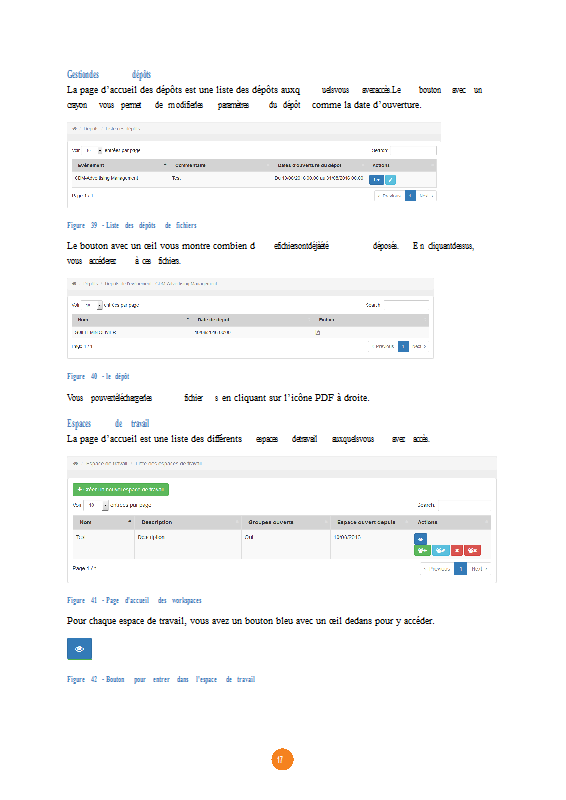The height and width of the screenshot is (800, 566).
Task: Click the search field above workspaces table
Action: point(464,506)
